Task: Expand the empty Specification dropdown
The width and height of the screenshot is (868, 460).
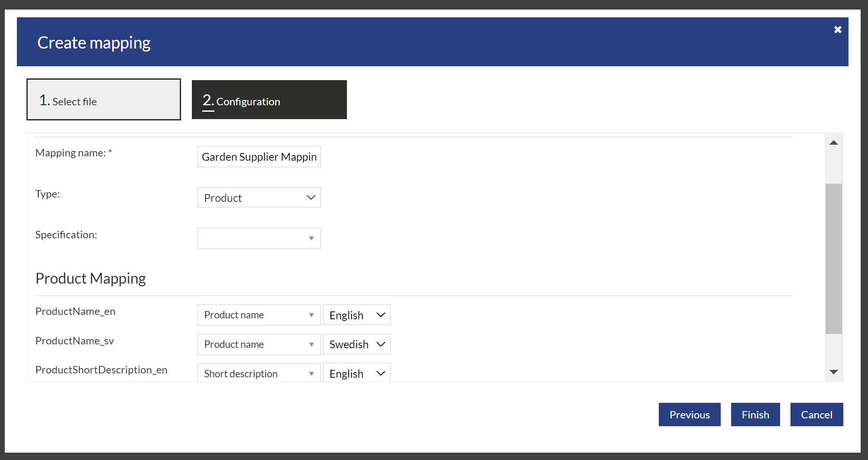Action: (x=259, y=239)
